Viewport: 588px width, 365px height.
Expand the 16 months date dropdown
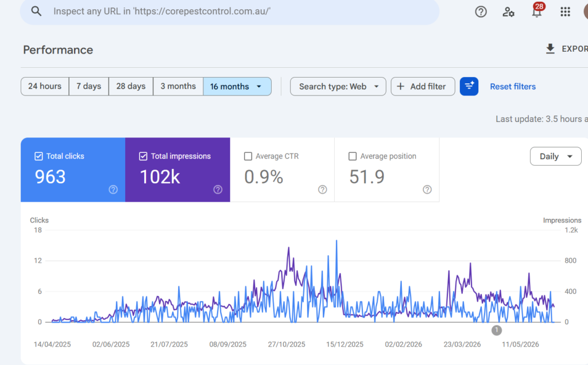pyautogui.click(x=237, y=86)
